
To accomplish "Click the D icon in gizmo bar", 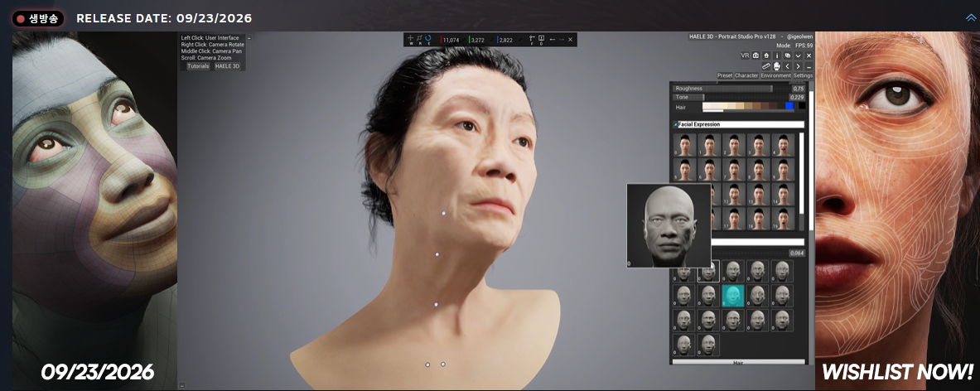I will pyautogui.click(x=541, y=40).
